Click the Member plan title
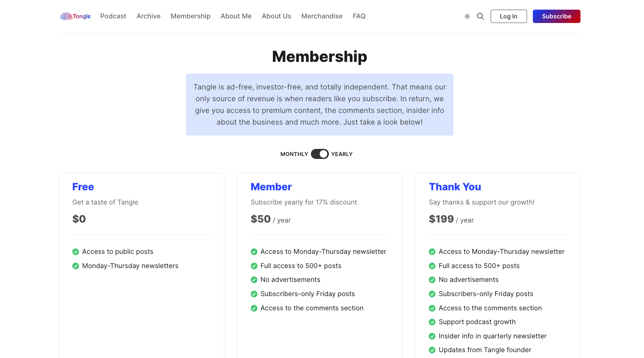644x358 pixels. click(271, 187)
